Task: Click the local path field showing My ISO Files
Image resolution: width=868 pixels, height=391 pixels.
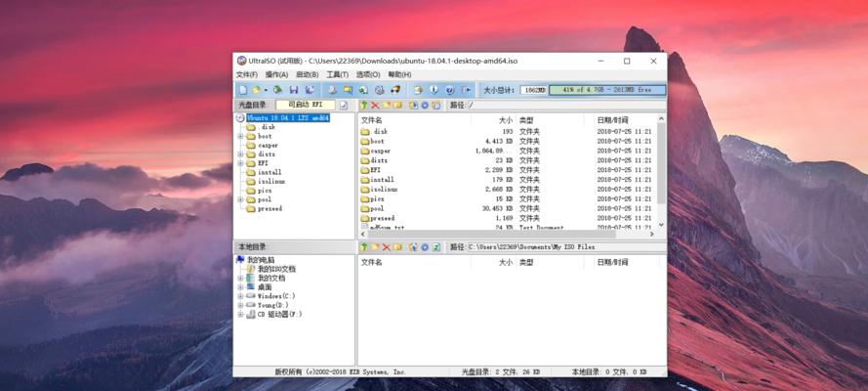Action: click(566, 247)
